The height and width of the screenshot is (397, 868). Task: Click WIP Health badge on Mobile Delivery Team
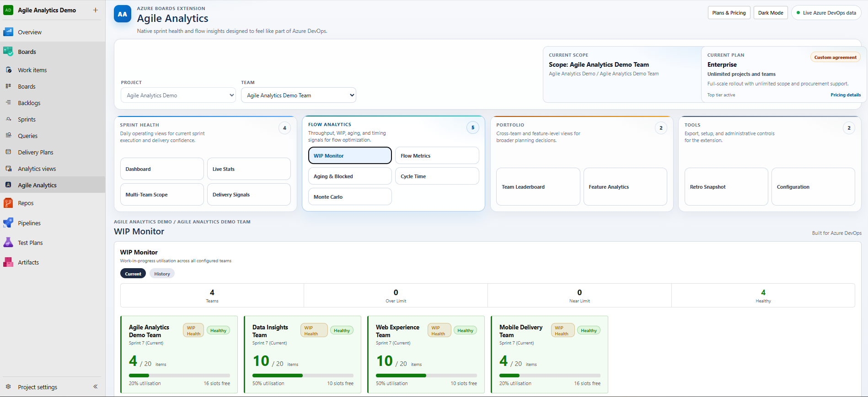tap(562, 330)
